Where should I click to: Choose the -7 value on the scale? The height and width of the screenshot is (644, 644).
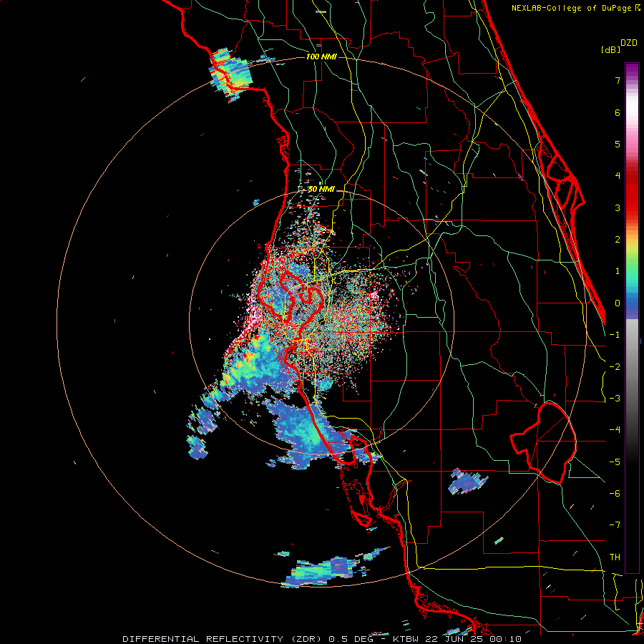[x=615, y=525]
